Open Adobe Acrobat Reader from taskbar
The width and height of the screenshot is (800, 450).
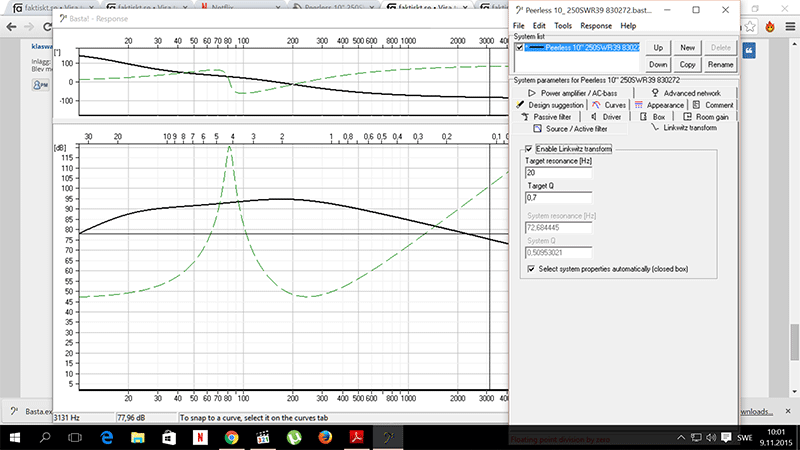coord(358,438)
